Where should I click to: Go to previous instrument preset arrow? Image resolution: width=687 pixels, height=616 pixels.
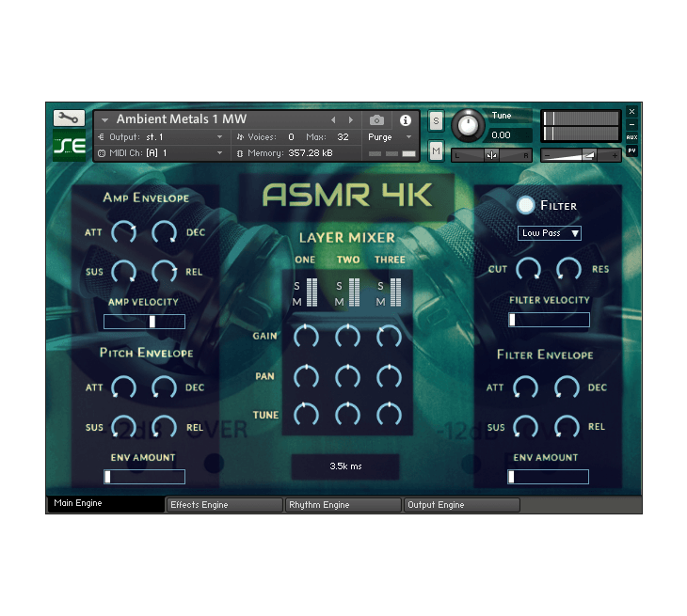333,119
